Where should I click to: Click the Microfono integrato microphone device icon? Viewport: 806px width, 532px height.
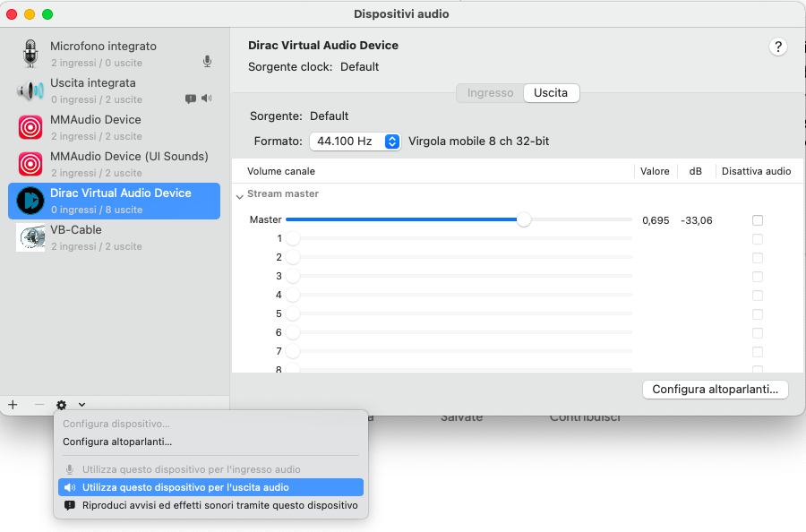[x=30, y=54]
